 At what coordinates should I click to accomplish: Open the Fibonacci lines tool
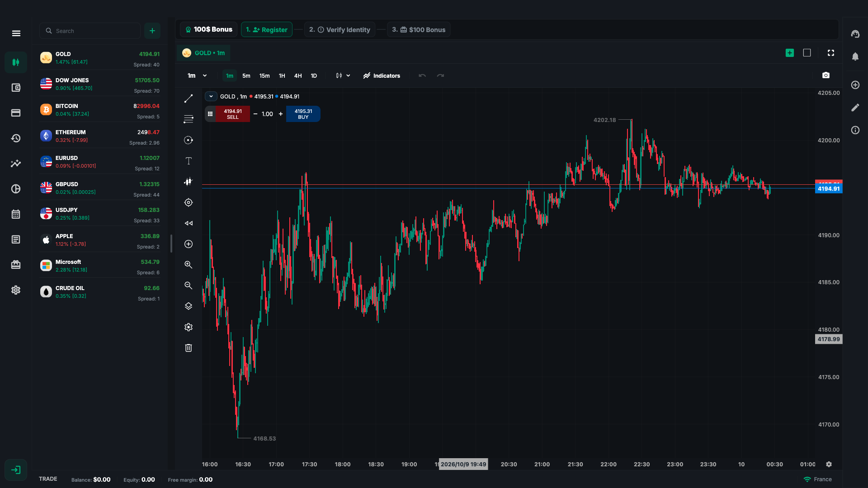[x=189, y=119]
